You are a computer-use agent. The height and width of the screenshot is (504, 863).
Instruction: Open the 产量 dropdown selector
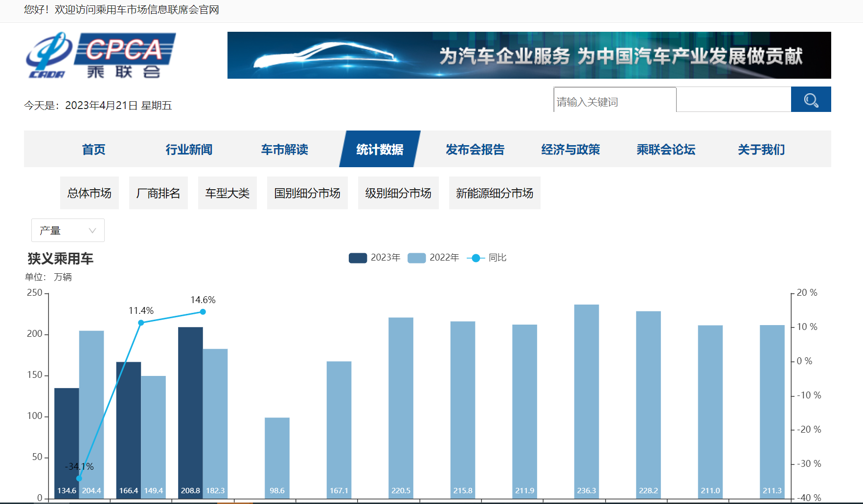tap(68, 230)
